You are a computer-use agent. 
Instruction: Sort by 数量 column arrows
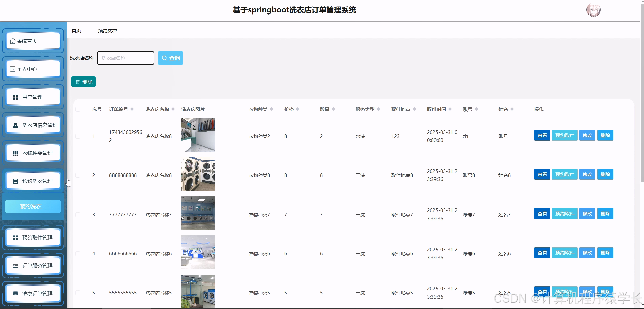tap(333, 109)
